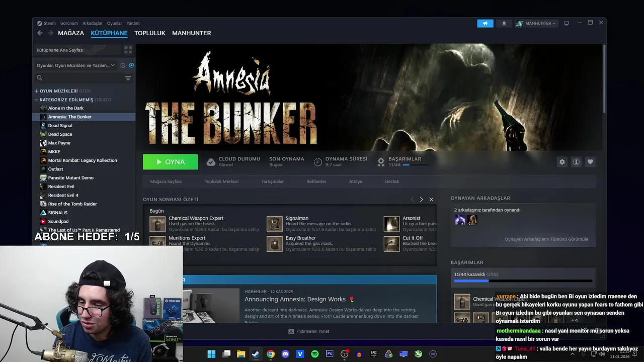Select Rise of the Tomb Raider
644x362 pixels.
click(72, 204)
